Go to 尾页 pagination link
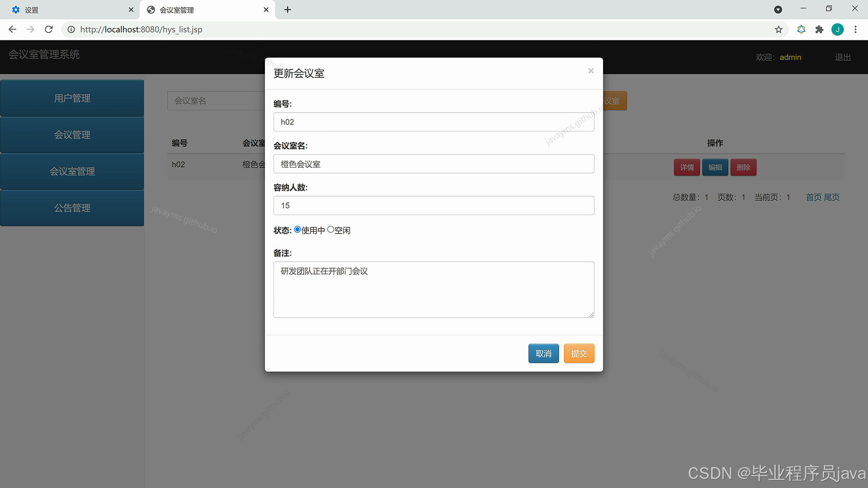 pos(831,197)
